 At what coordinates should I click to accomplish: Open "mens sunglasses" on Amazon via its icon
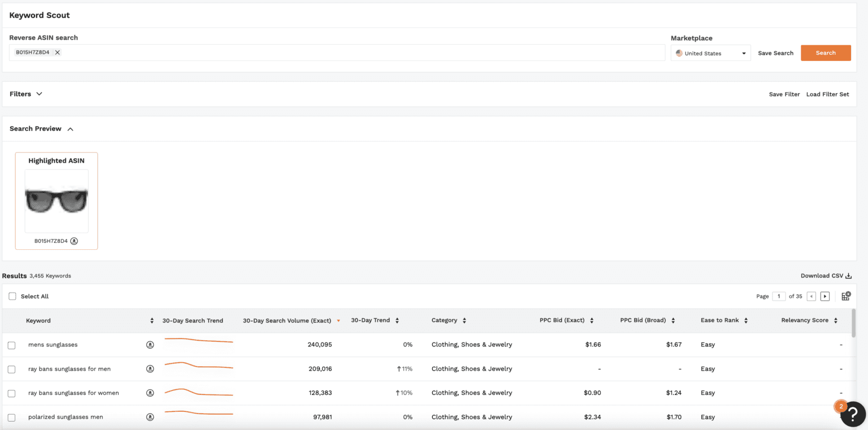[x=150, y=344]
